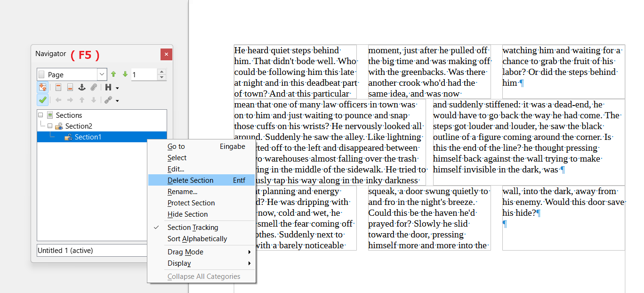Image resolution: width=644 pixels, height=293 pixels.
Task: Open the Page navigation dropdown
Action: (x=101, y=74)
